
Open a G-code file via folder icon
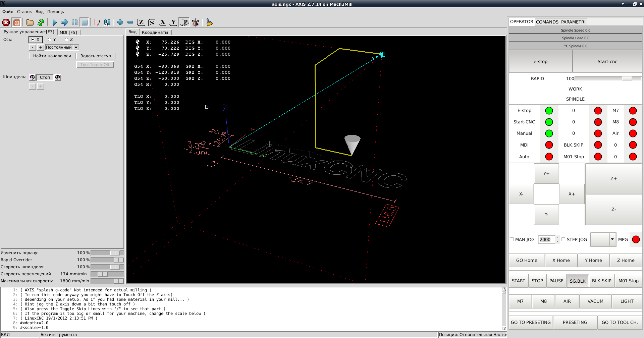[30, 22]
